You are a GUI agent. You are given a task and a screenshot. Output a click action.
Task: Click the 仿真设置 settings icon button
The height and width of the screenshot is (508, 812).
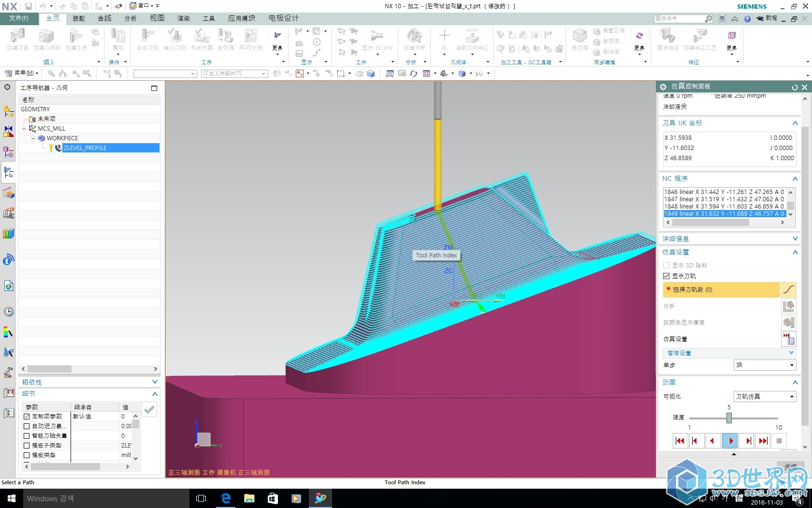788,339
